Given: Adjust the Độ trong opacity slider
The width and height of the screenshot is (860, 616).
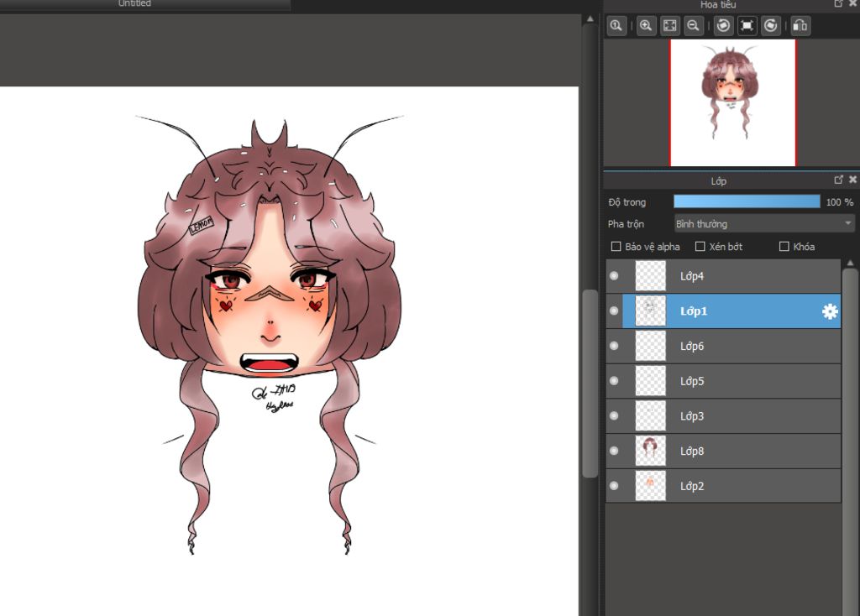Looking at the screenshot, I should tap(747, 201).
